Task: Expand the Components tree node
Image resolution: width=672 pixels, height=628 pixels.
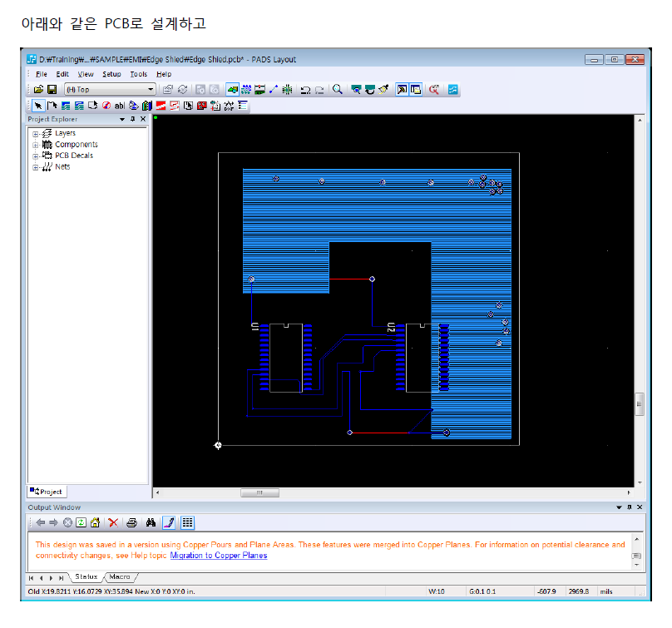Action: [x=36, y=145]
